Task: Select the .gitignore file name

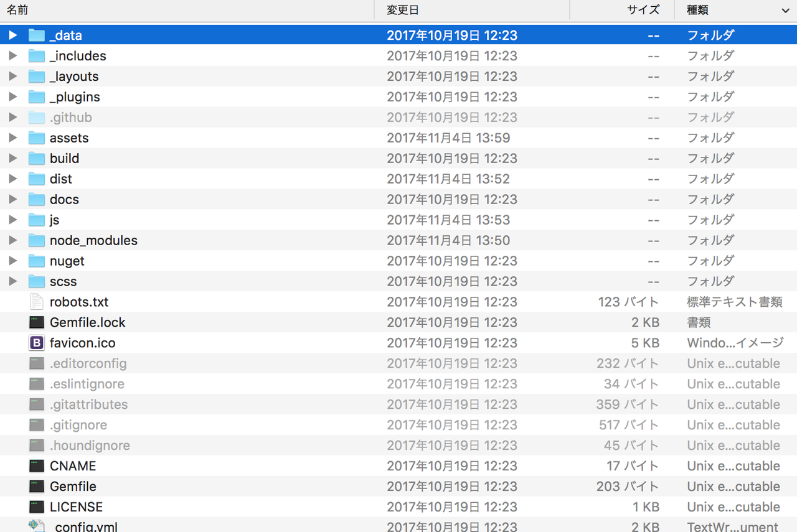Action: [78, 426]
